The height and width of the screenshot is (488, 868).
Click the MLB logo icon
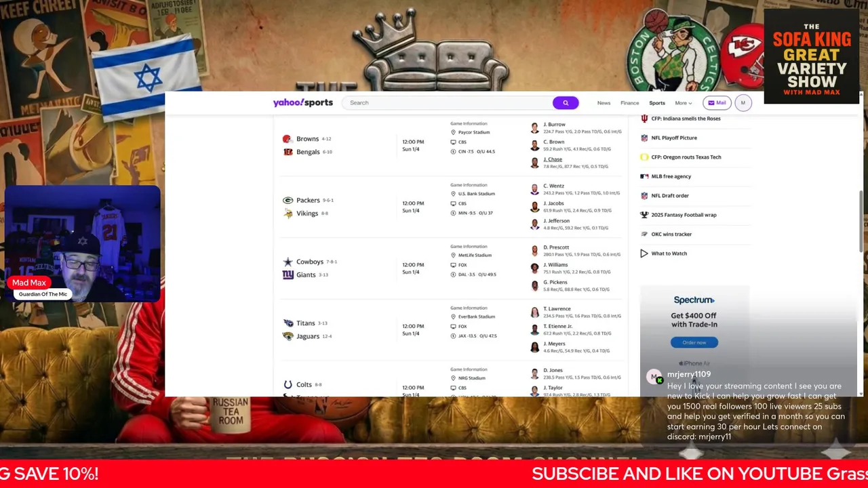click(x=644, y=176)
